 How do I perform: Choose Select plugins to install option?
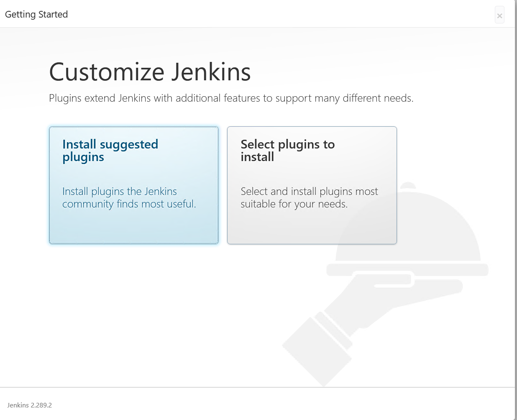pyautogui.click(x=312, y=185)
